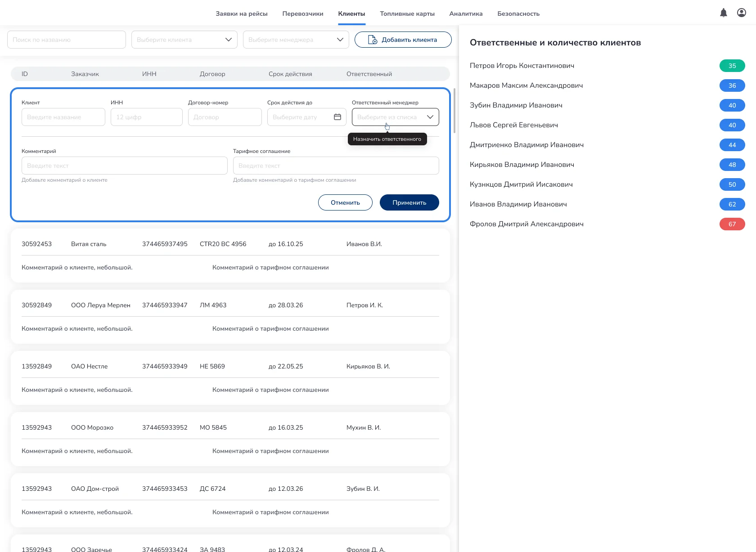Open client row Витая сталь

230,256
